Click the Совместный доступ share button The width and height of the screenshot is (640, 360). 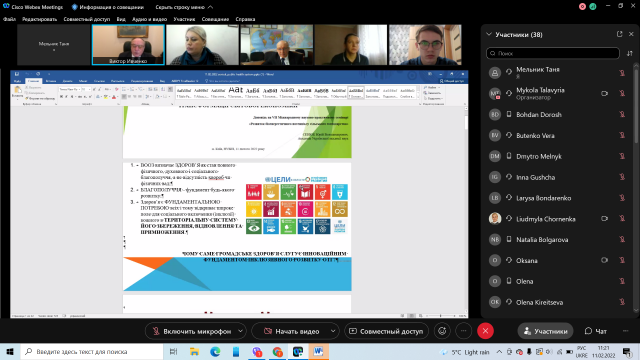click(386, 331)
